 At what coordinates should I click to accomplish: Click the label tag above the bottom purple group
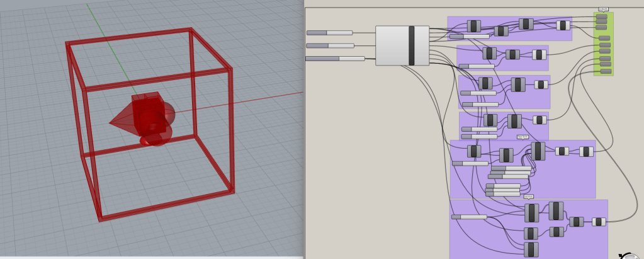click(528, 197)
